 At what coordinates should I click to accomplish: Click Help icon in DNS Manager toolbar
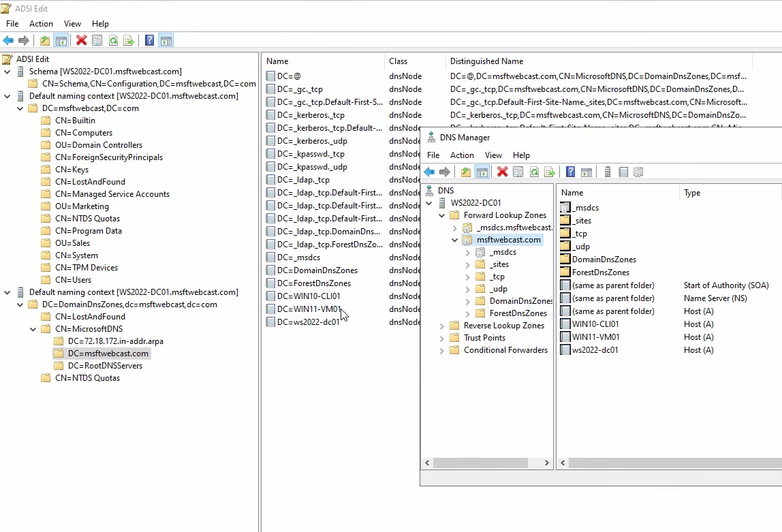[571, 172]
